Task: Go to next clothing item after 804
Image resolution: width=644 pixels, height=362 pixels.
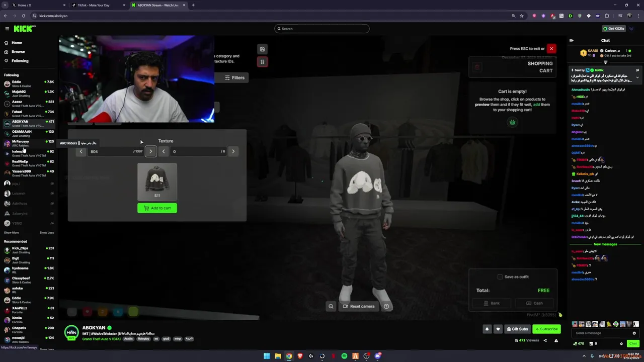Action: click(x=150, y=151)
